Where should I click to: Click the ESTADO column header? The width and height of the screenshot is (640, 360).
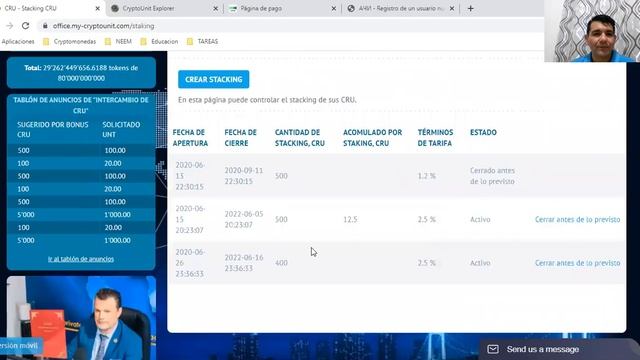tap(483, 132)
